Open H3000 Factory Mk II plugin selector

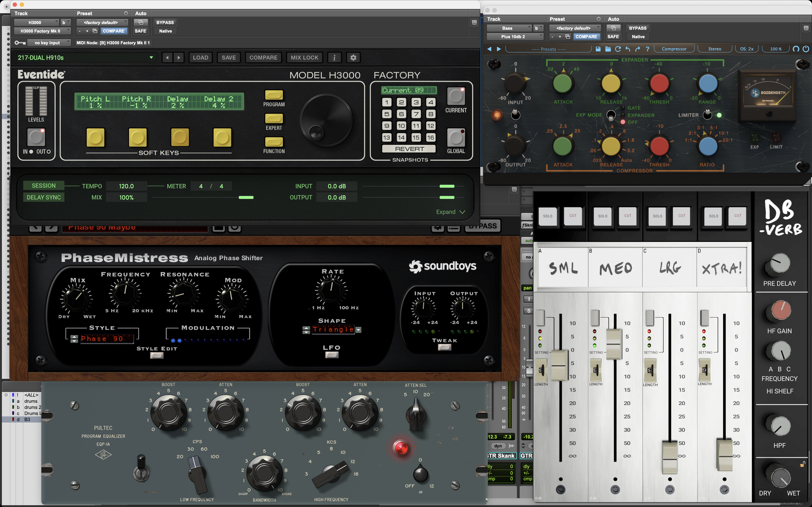[x=42, y=31]
